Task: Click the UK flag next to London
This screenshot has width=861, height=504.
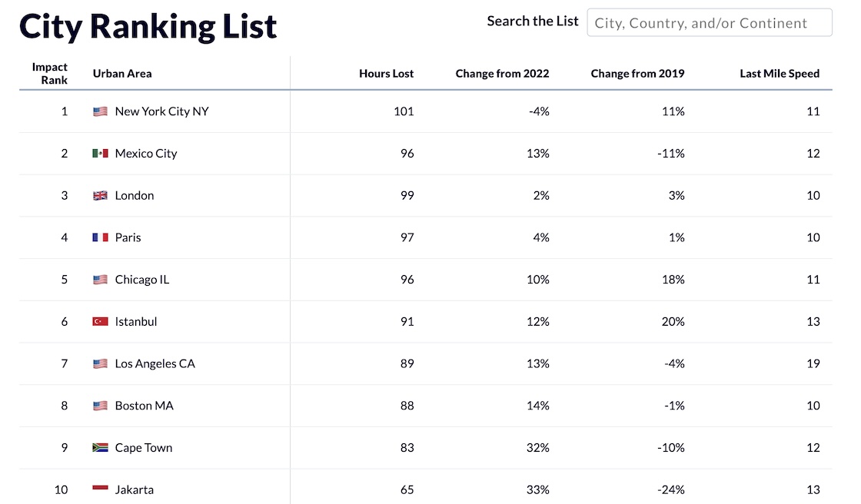Action: (100, 196)
